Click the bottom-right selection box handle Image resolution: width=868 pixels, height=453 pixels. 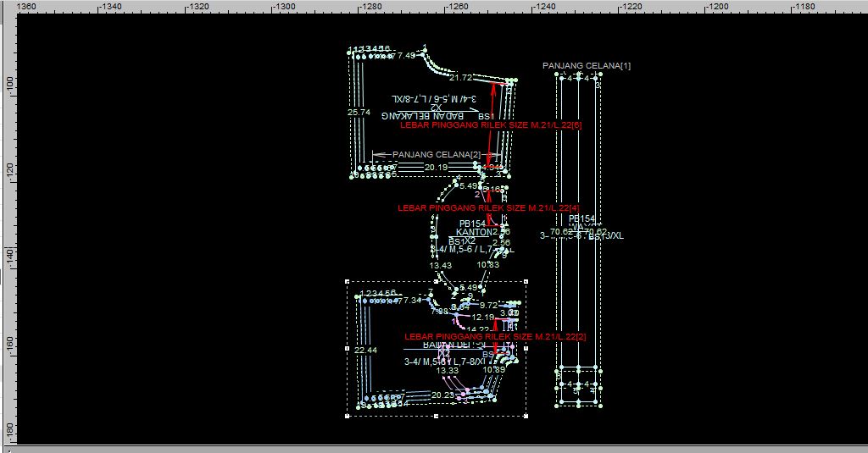tap(526, 416)
